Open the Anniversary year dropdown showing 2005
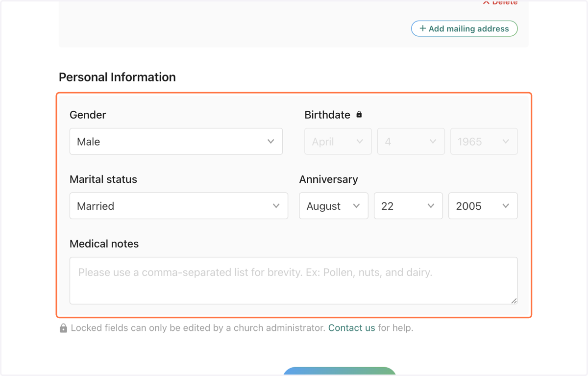Viewport: 588px width, 376px height. pyautogui.click(x=483, y=206)
